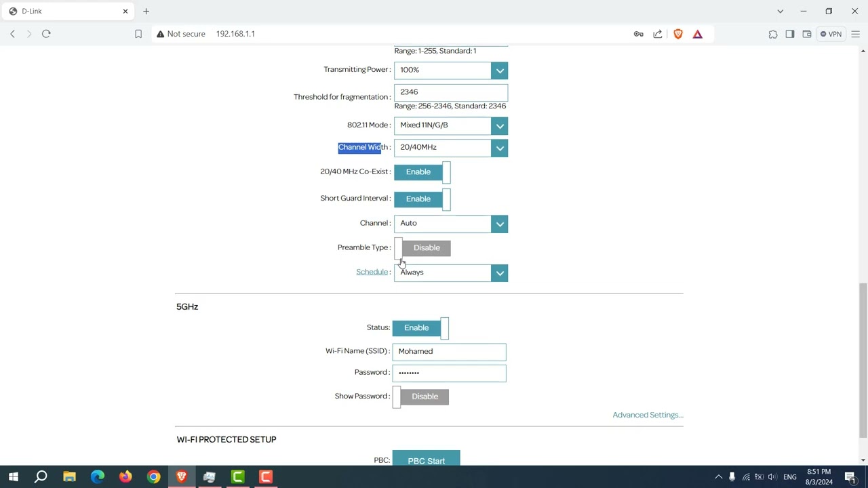
Task: Open the red Camtasia recorder taskbar icon
Action: (266, 477)
